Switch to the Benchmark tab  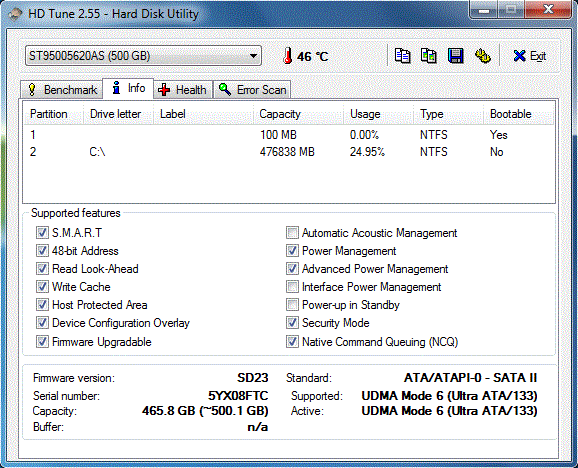(61, 90)
